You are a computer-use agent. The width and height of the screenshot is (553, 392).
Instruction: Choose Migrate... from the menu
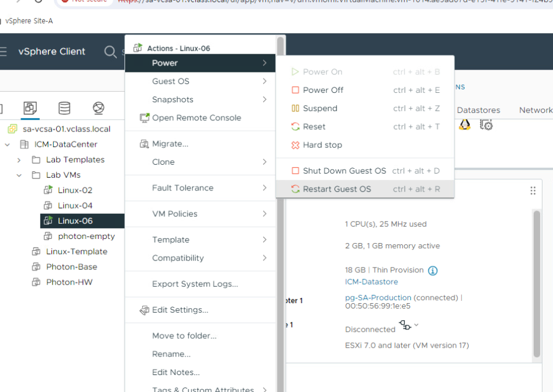coord(200,144)
